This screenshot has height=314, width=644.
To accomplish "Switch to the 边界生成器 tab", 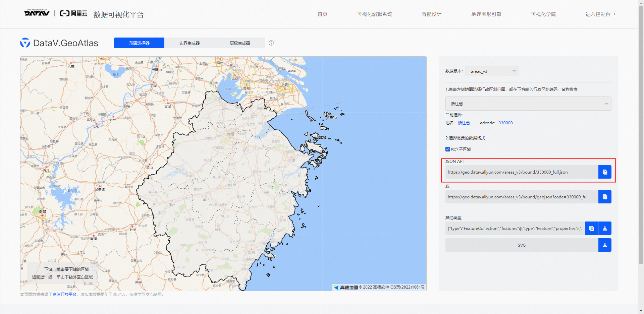I will click(190, 43).
